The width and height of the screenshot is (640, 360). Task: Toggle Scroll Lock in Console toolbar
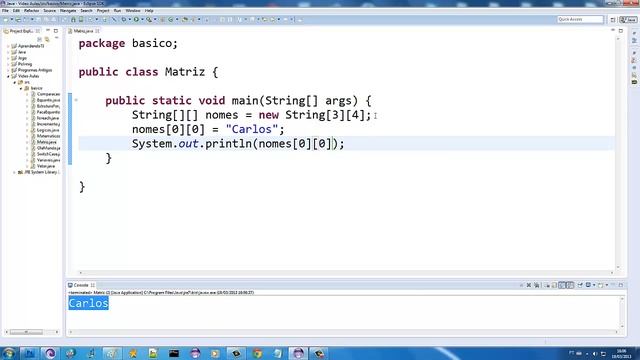(x=554, y=285)
